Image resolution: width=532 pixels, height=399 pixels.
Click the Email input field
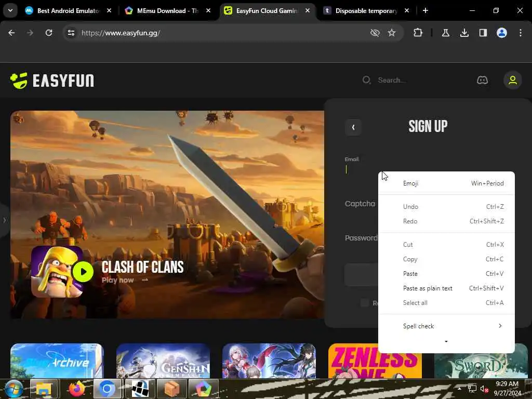[x=428, y=169]
